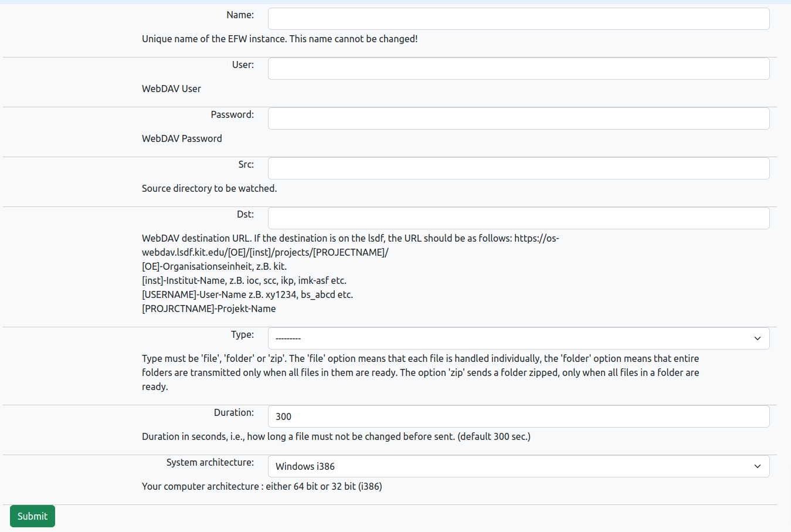Focus the Password input field

[518, 118]
